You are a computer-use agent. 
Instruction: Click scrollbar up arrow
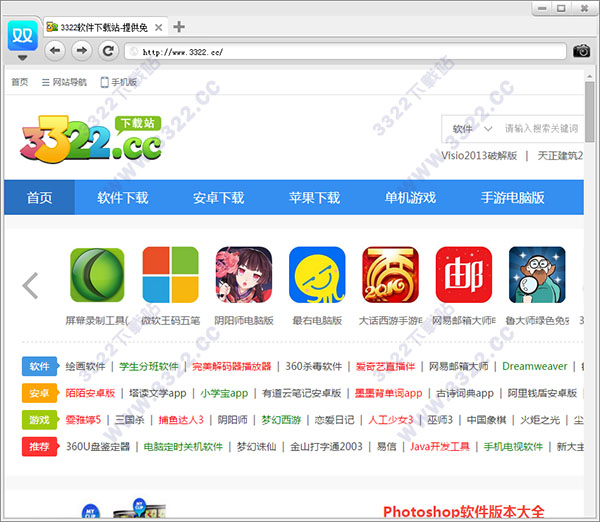click(589, 77)
